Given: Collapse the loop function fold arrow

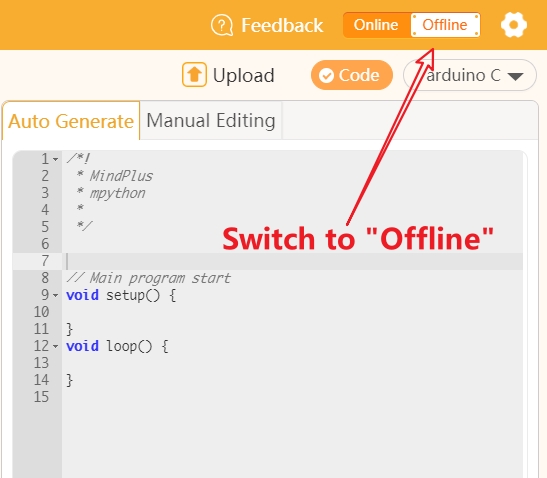Looking at the screenshot, I should pyautogui.click(x=56, y=346).
